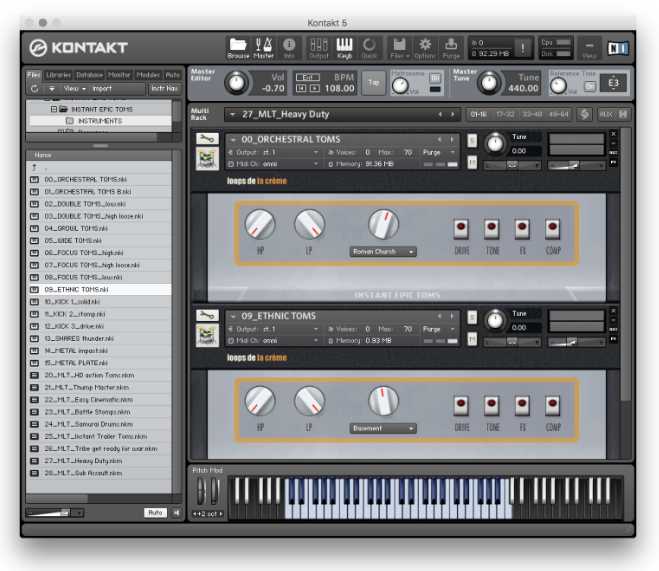Close the ETHNIC TOMS instrument

pos(613,310)
